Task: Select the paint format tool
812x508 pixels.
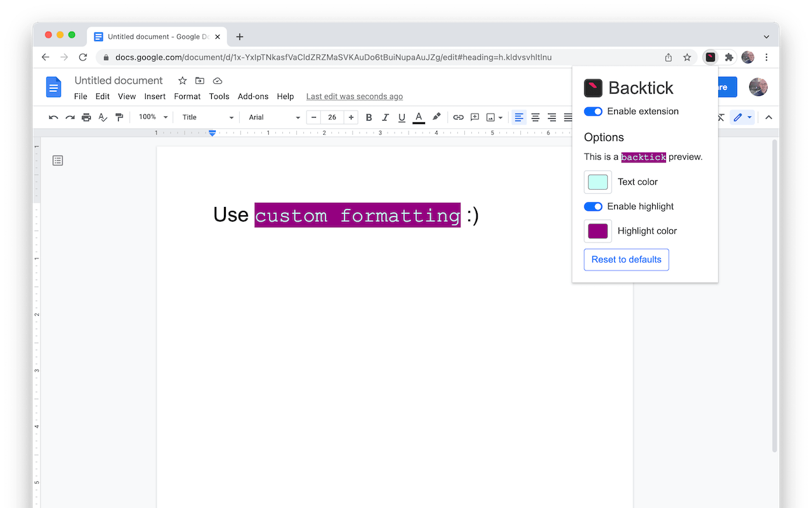Action: click(119, 117)
